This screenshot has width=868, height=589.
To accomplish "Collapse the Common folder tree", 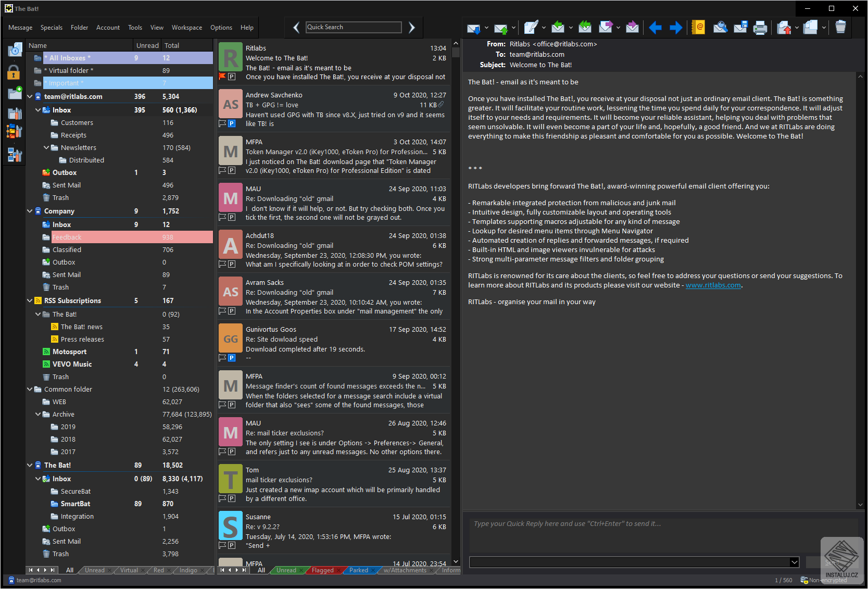I will [x=30, y=389].
